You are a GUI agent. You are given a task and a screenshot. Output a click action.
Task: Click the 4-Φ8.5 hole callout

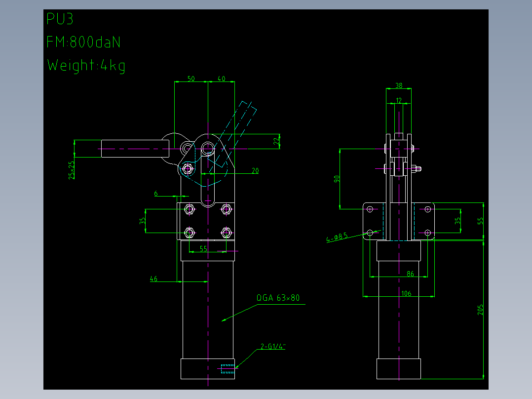pyautogui.click(x=337, y=237)
